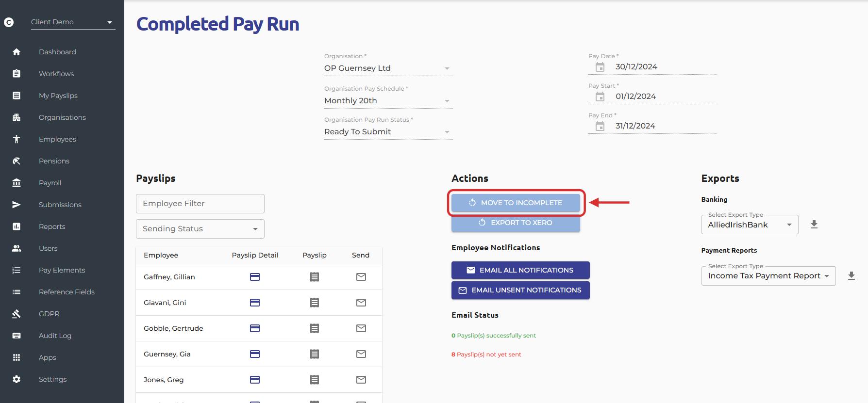This screenshot has width=868, height=403.
Task: Open the Audit Log page
Action: click(x=55, y=336)
